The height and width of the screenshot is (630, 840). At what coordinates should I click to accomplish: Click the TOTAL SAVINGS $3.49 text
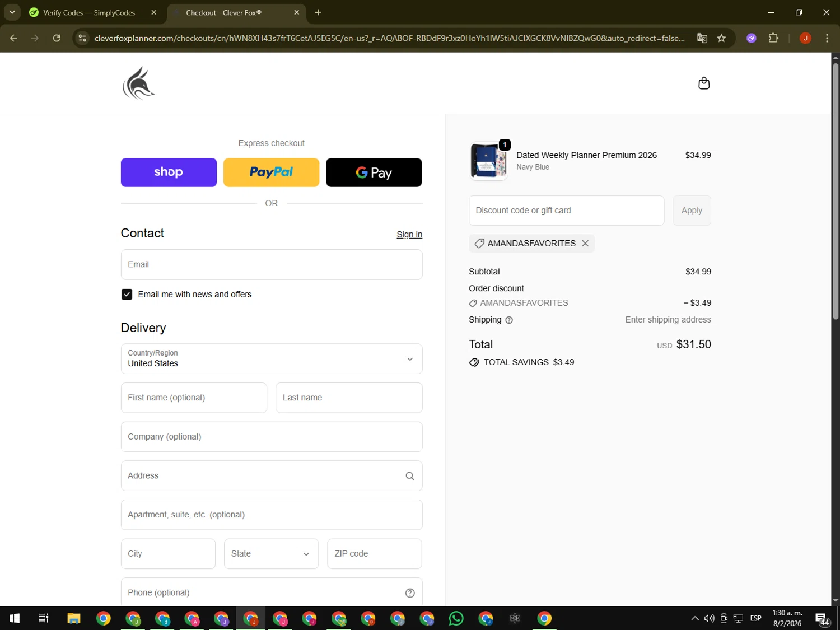pos(529,362)
